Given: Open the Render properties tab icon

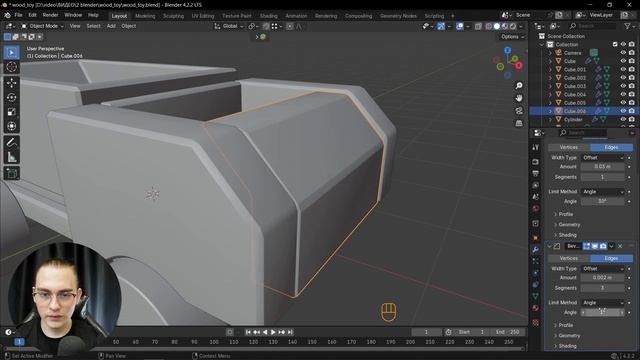Looking at the screenshot, I should (536, 162).
